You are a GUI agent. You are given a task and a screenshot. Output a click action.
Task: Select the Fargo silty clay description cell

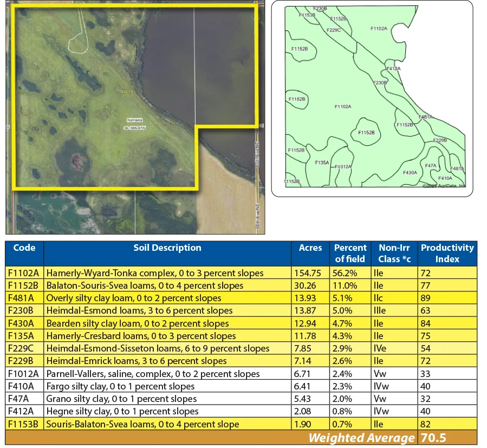click(120, 386)
